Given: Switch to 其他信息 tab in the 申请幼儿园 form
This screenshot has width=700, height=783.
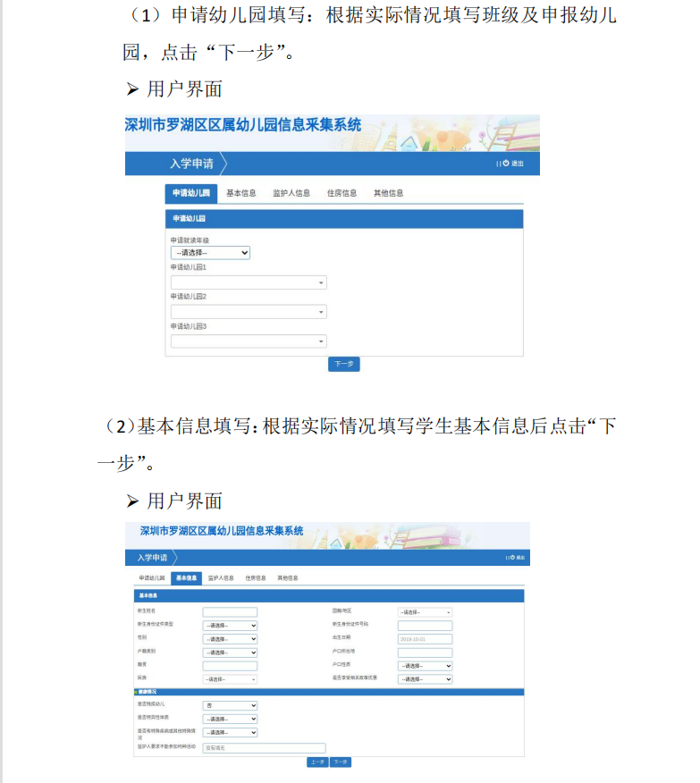Looking at the screenshot, I should pos(389,193).
